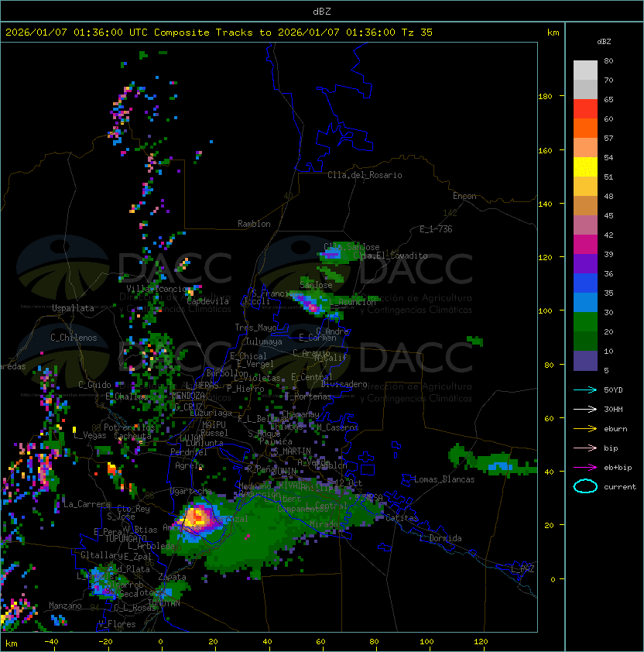Click the magenta echo cell near L_Asuncion
Image resolution: width=644 pixels, height=652 pixels.
[312, 307]
